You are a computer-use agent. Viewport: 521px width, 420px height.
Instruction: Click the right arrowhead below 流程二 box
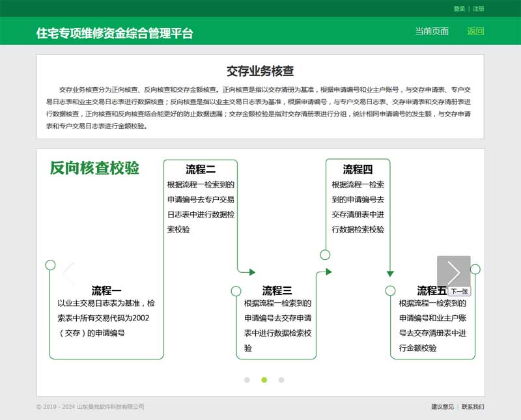point(252,272)
